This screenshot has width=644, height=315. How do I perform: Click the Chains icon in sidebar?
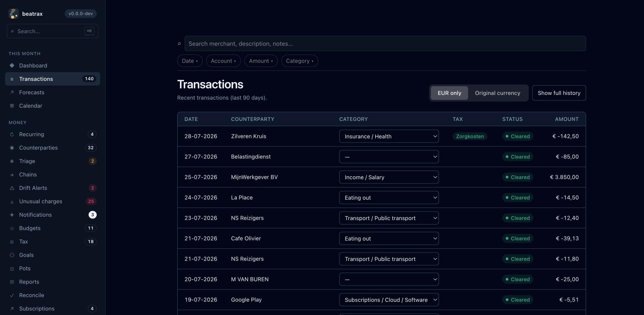(12, 175)
